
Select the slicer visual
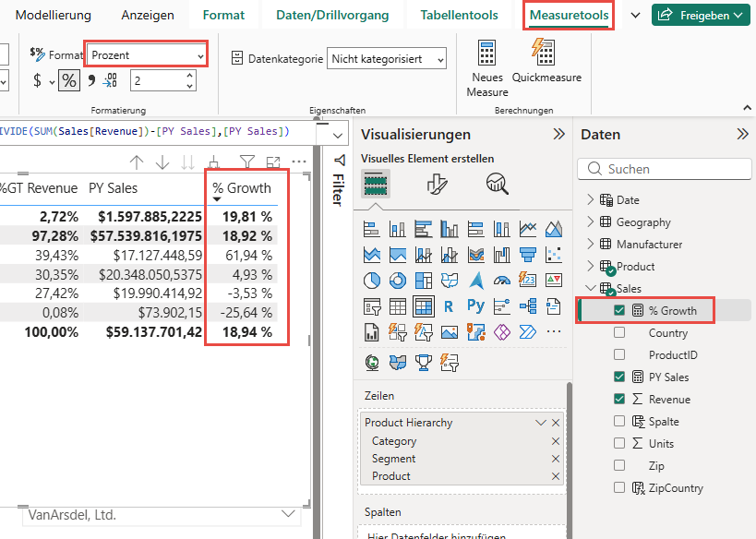coord(371,306)
